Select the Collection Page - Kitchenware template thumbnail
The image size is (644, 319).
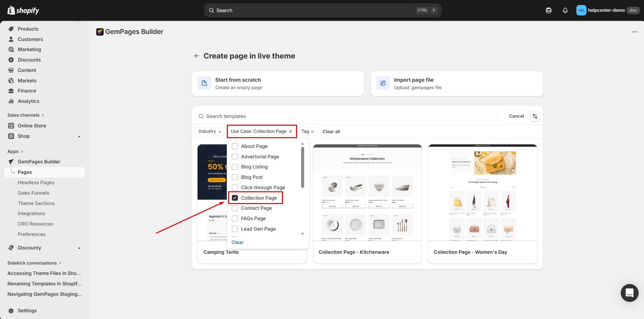click(367, 193)
